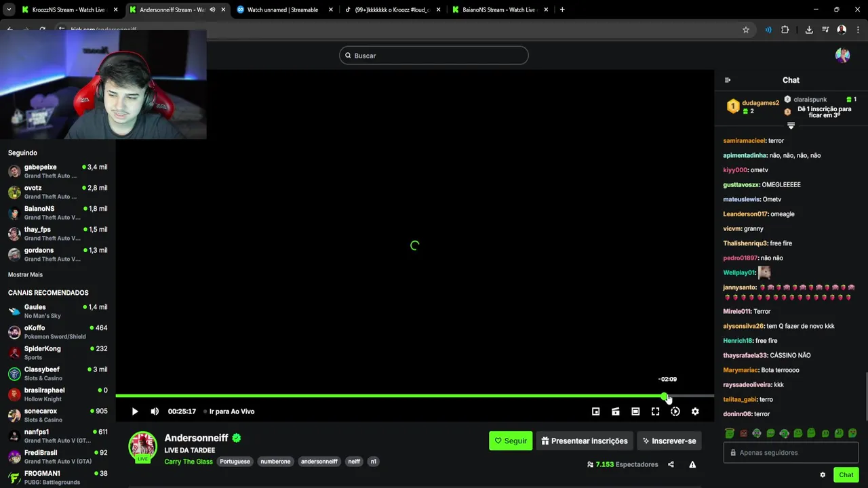
Task: Collapse the chat panel with arrow icon
Action: point(728,80)
